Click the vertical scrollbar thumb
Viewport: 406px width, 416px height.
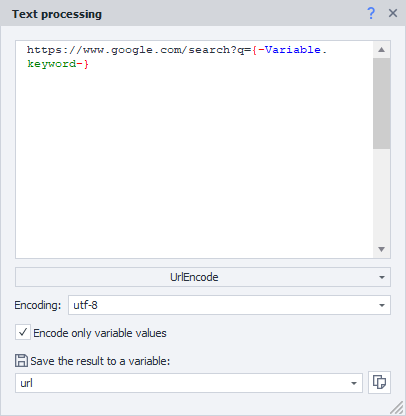382,104
